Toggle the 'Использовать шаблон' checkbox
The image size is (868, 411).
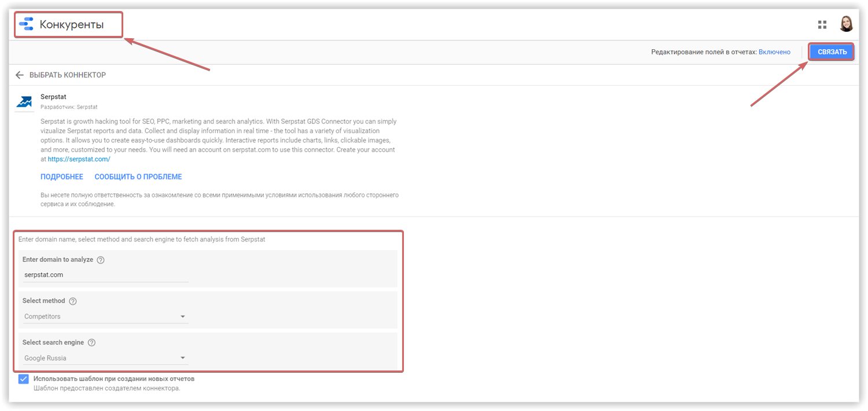[x=23, y=379]
